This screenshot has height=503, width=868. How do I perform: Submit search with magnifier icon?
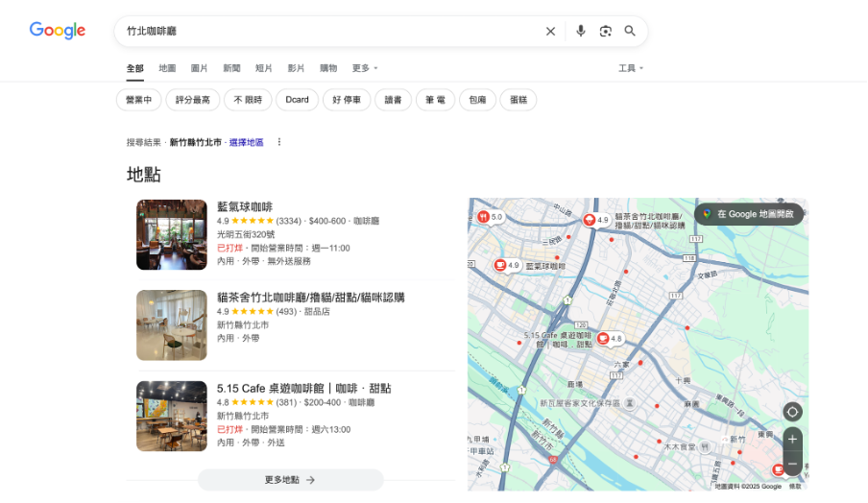pyautogui.click(x=630, y=31)
